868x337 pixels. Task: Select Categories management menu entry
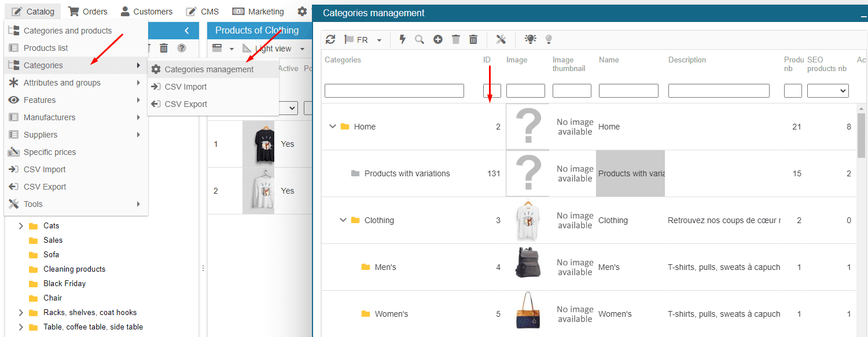[209, 69]
